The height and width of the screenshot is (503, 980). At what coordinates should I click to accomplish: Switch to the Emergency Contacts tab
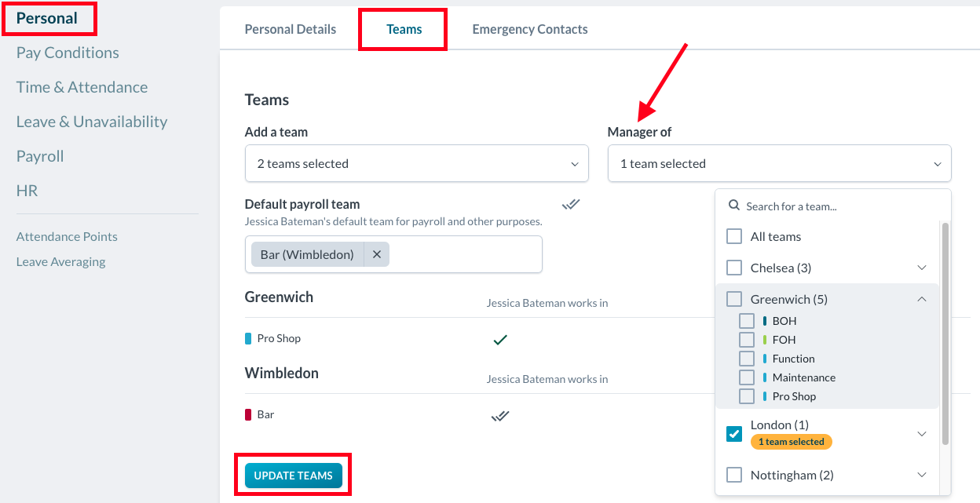coord(530,30)
